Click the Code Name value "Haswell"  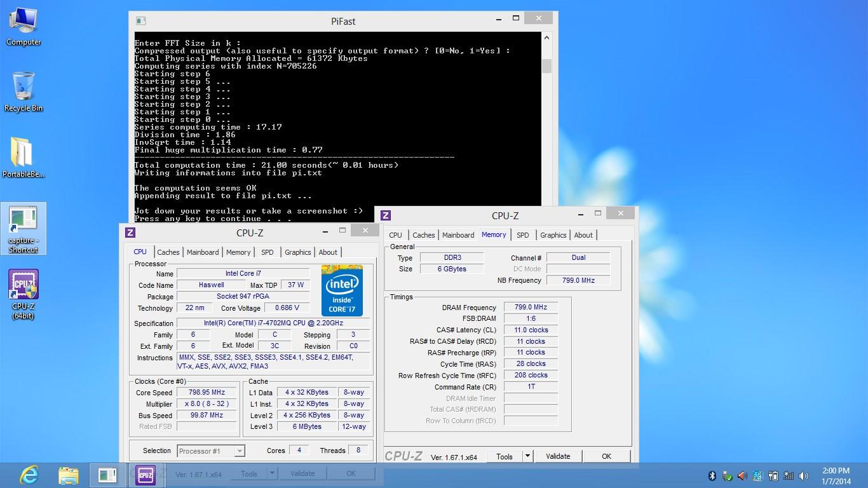(x=212, y=285)
